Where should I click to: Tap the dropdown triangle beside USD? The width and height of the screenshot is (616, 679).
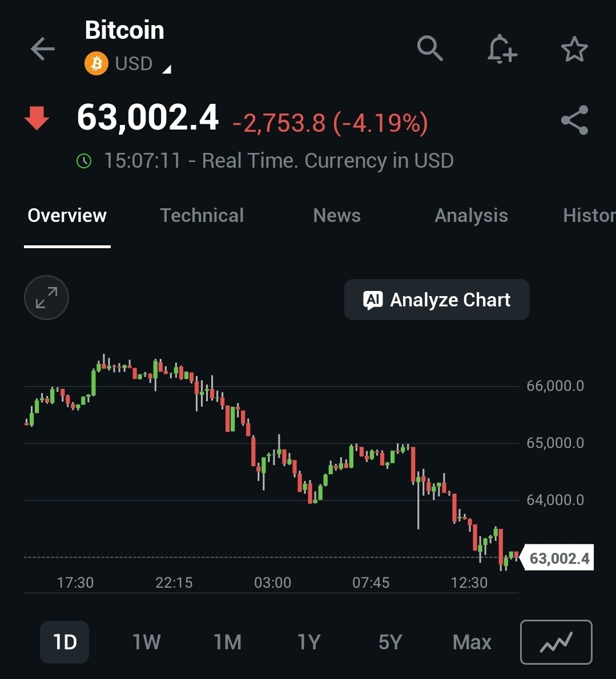tap(167, 70)
